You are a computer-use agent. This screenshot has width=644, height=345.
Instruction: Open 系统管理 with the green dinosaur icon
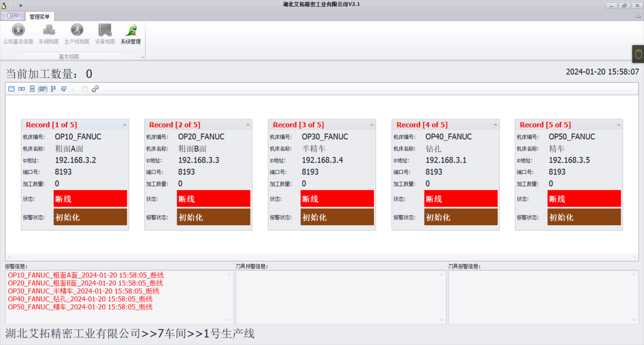[130, 34]
